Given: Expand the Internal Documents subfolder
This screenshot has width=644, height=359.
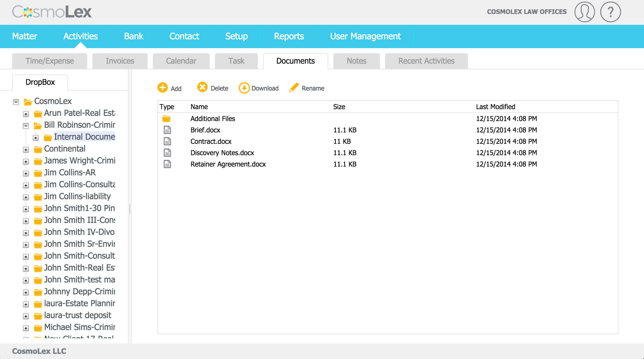Looking at the screenshot, I should [x=36, y=138].
